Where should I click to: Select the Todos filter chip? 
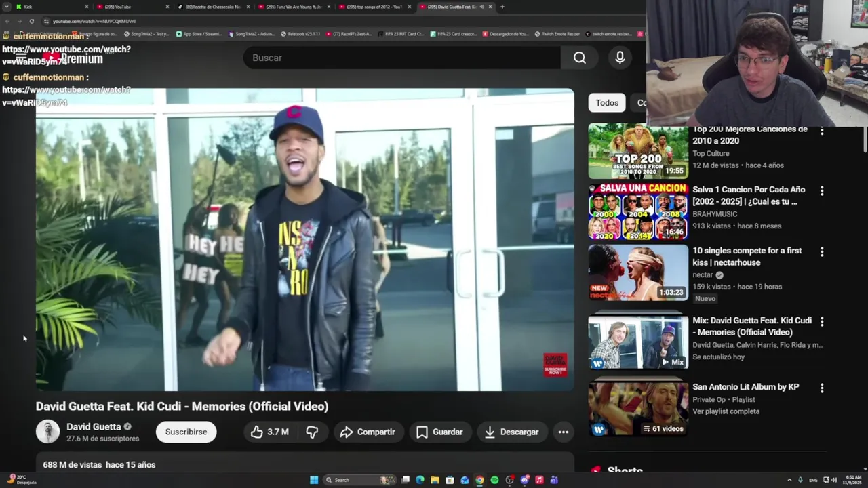[x=607, y=103]
